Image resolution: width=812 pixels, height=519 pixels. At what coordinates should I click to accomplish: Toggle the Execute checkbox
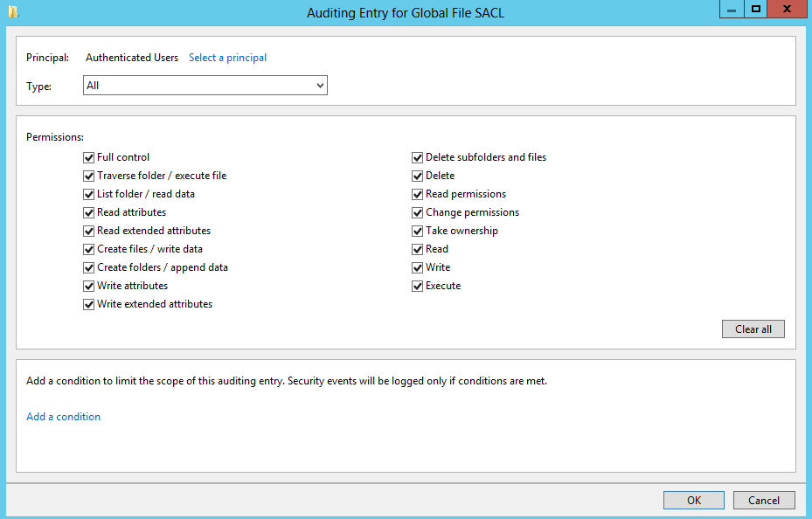click(x=418, y=286)
